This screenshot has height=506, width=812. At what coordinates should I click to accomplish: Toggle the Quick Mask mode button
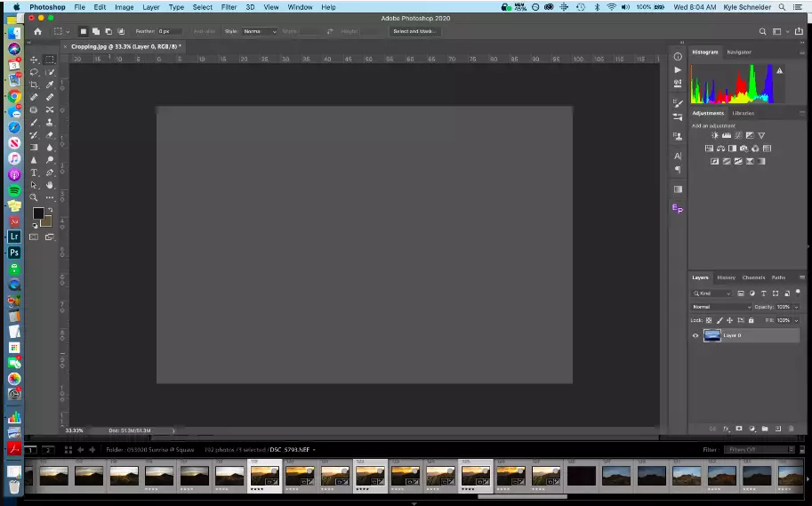(34, 237)
